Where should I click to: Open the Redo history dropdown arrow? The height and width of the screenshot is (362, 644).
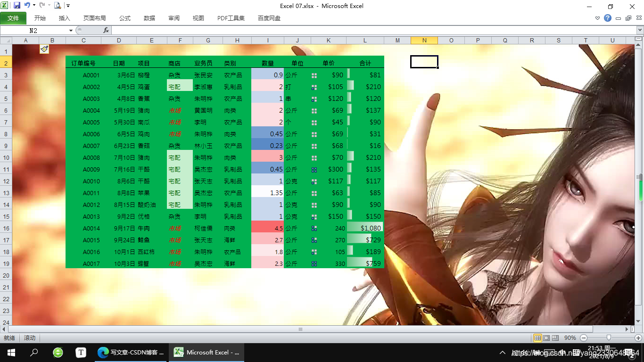click(49, 6)
